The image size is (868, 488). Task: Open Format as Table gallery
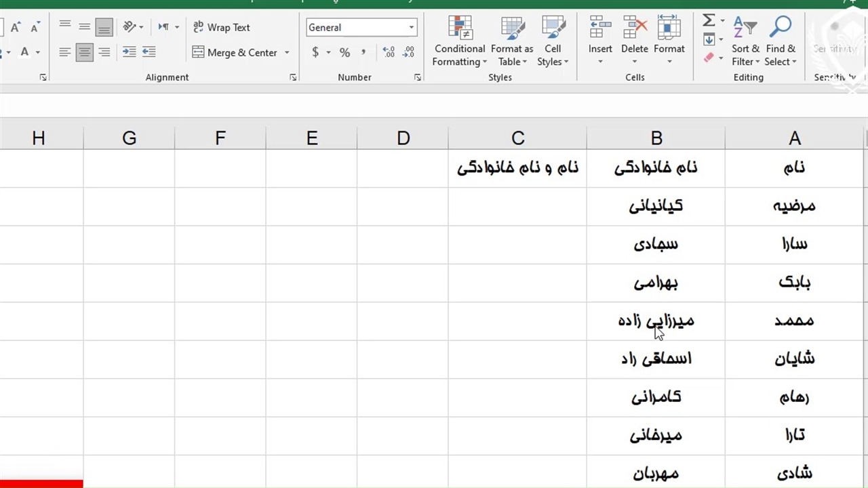(x=512, y=28)
